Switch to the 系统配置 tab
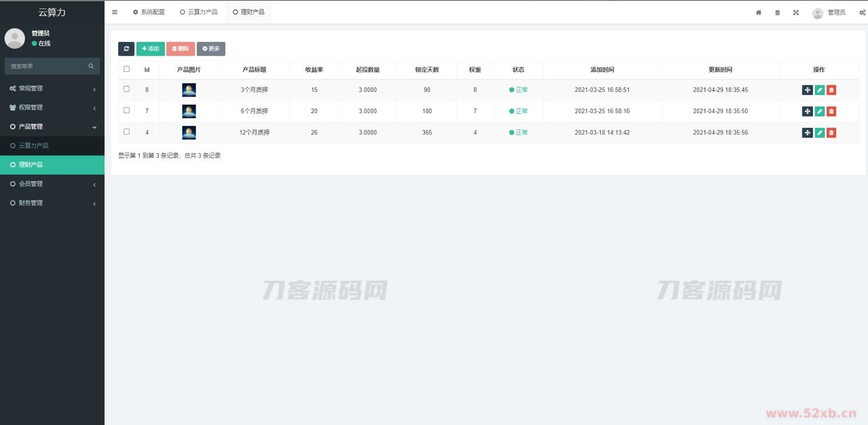Screen dimensions: 868x425 [149, 12]
